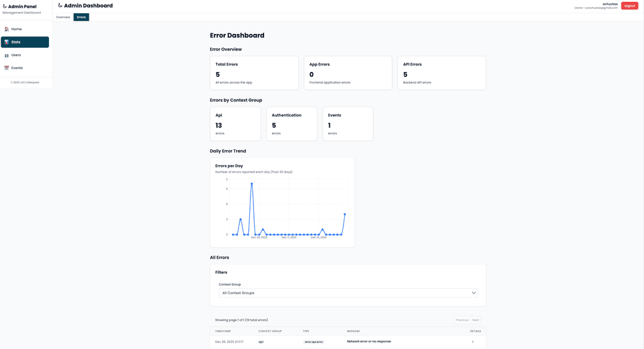Click the Events calendar icon in sidebar
Viewport: 644px width, 349px height.
7,68
